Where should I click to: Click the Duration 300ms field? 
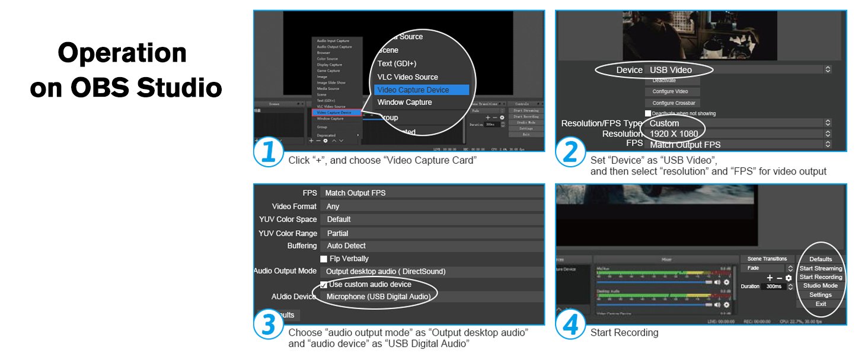tap(773, 287)
